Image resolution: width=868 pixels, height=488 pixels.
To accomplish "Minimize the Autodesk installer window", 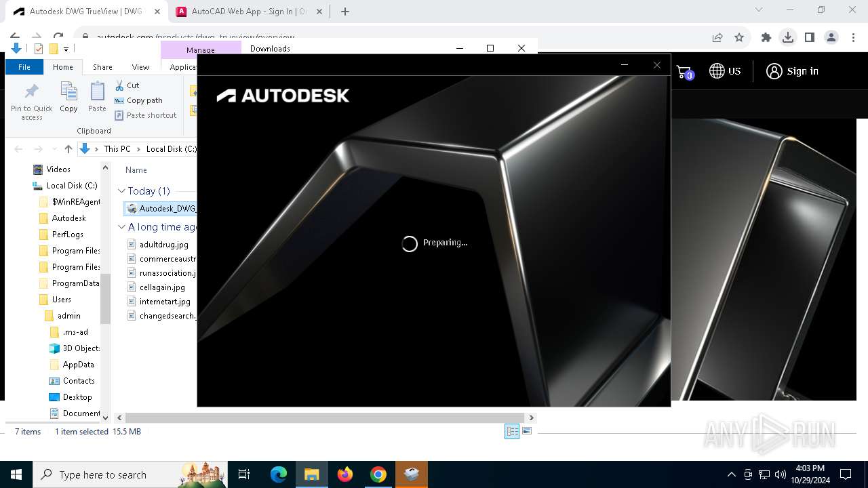I will [625, 65].
